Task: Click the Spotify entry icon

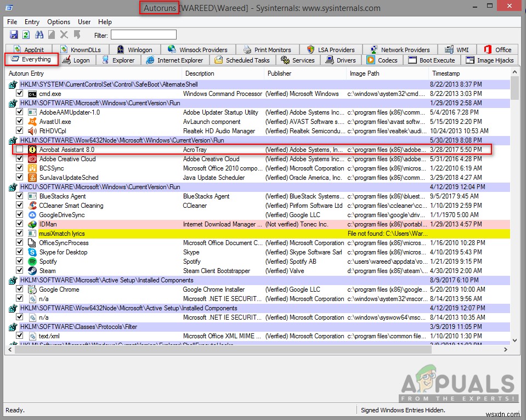Action: tap(32, 262)
